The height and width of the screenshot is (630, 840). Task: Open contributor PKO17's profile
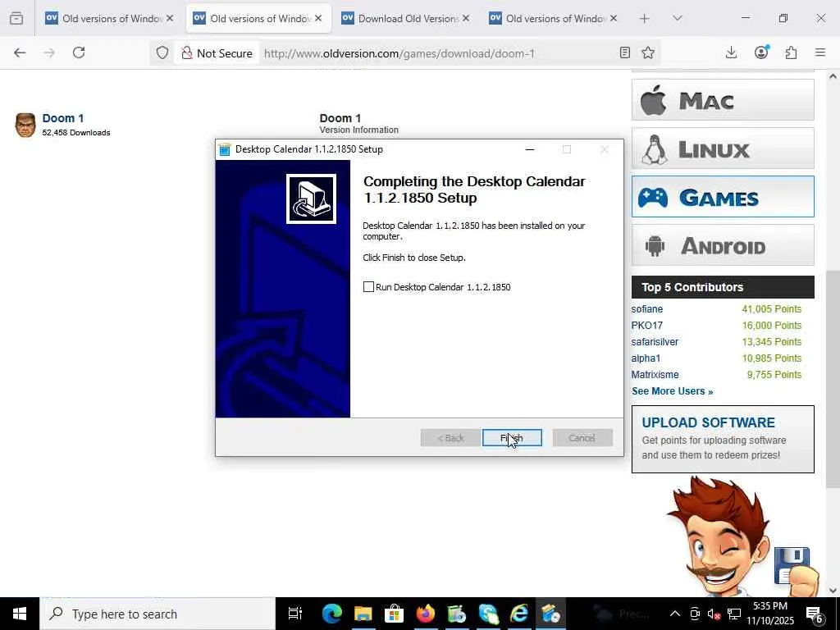646,325
